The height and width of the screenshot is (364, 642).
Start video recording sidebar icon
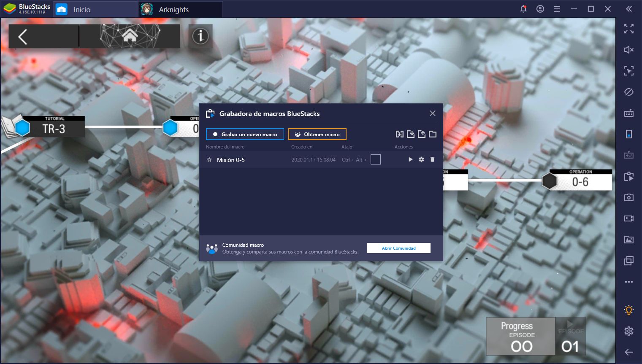pyautogui.click(x=629, y=218)
